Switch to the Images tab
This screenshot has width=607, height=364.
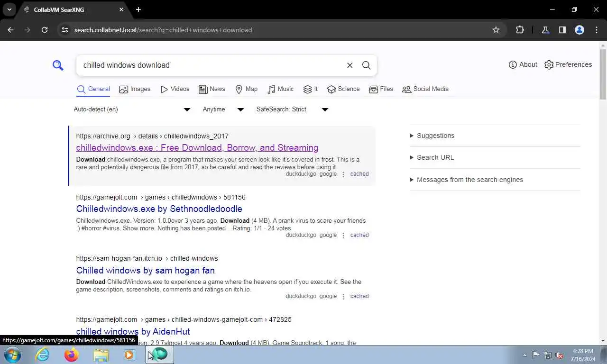click(135, 89)
